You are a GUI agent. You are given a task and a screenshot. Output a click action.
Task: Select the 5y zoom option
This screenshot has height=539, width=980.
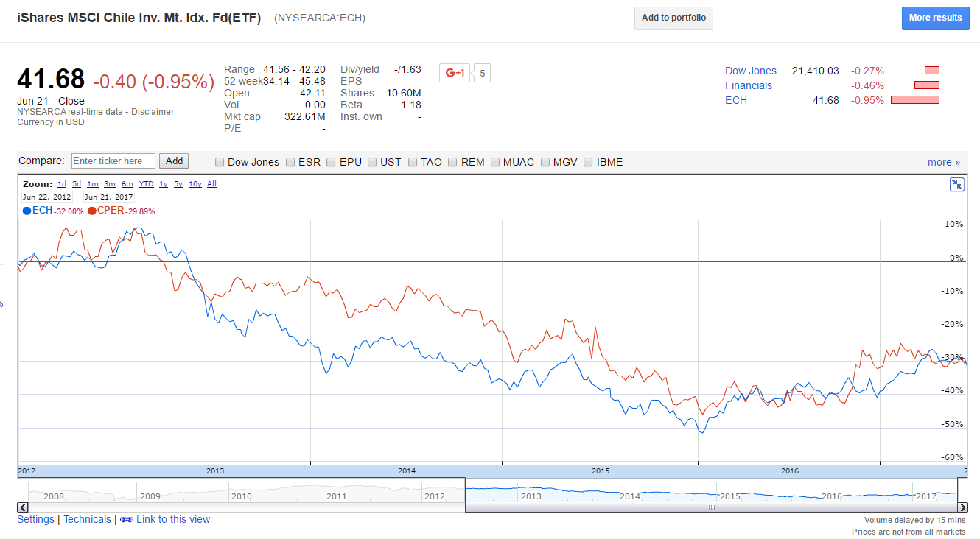pyautogui.click(x=178, y=184)
